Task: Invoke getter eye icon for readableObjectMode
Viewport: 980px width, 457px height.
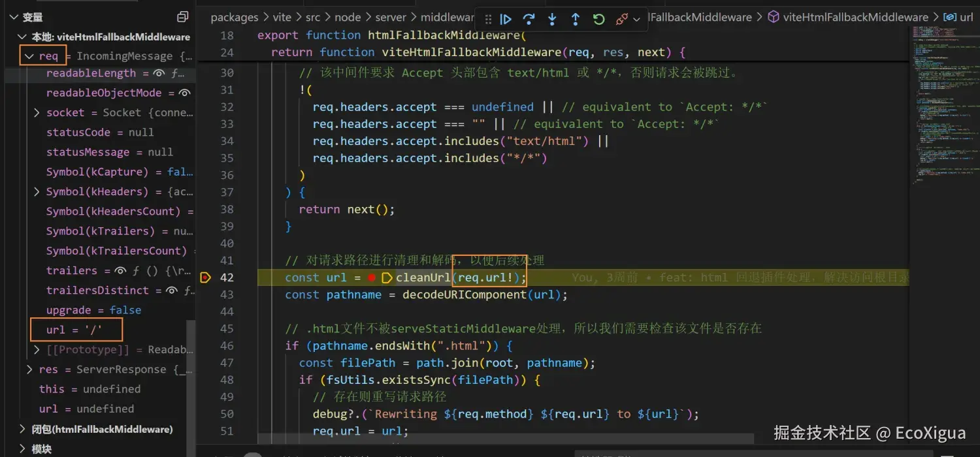Action: (x=185, y=93)
